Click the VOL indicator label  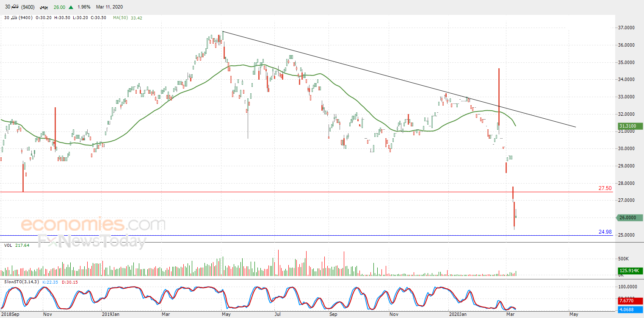[8, 245]
